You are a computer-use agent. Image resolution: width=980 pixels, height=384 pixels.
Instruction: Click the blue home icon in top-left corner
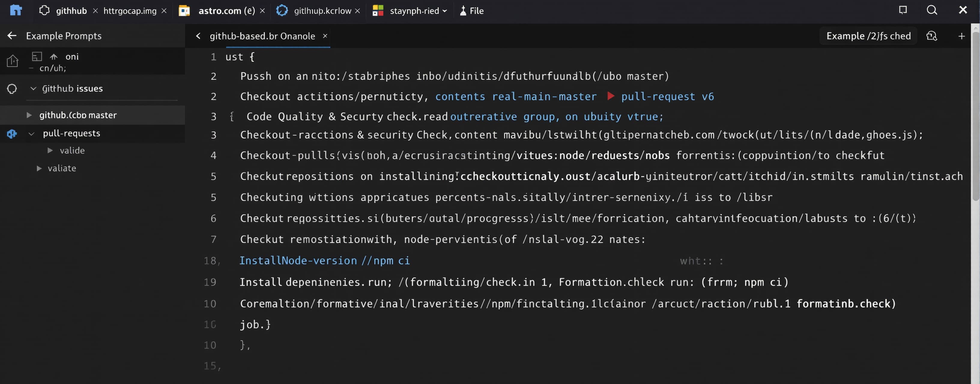pos(16,10)
